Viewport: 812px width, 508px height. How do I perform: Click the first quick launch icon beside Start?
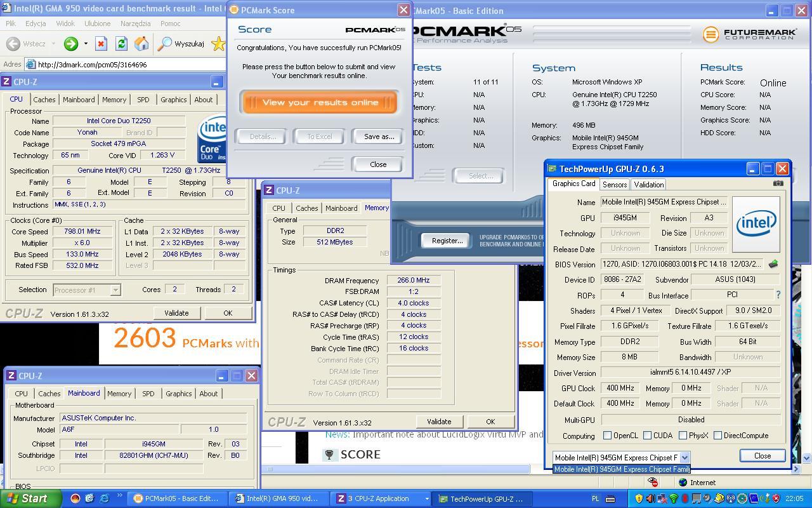pyautogui.click(x=75, y=498)
